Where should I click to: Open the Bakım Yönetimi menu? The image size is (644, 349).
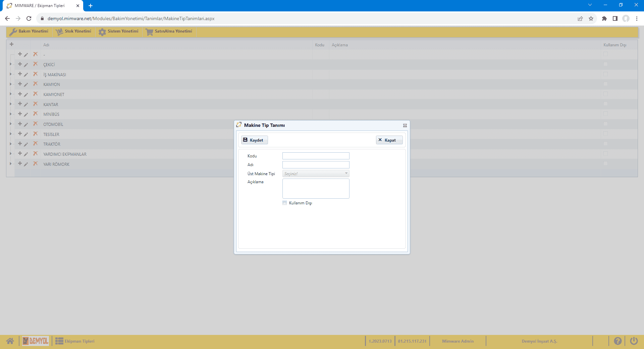pos(29,31)
